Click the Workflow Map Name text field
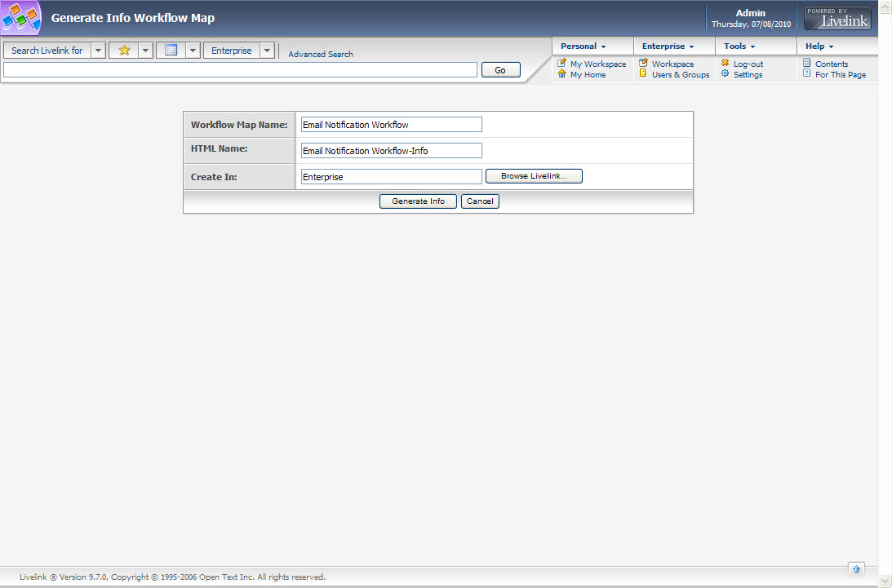Viewport: 892px width, 588px height. pyautogui.click(x=391, y=125)
